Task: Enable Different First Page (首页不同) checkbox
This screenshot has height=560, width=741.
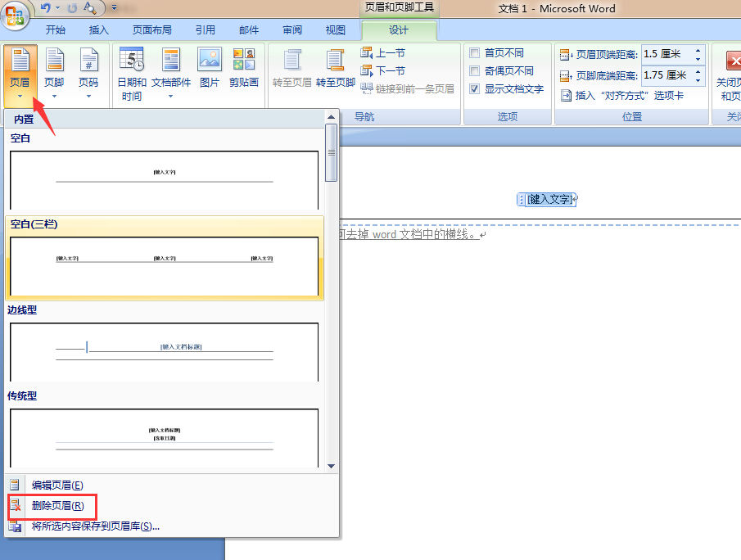Action: (475, 53)
